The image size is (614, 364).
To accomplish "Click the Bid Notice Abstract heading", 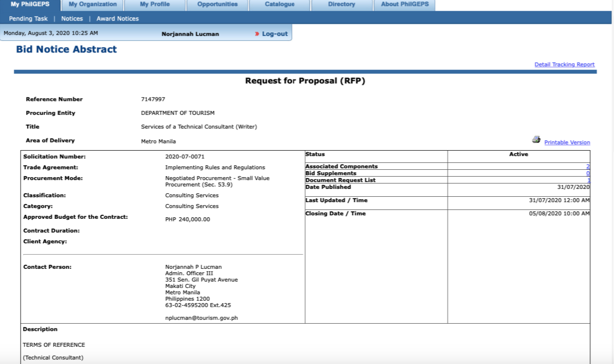I will click(66, 49).
